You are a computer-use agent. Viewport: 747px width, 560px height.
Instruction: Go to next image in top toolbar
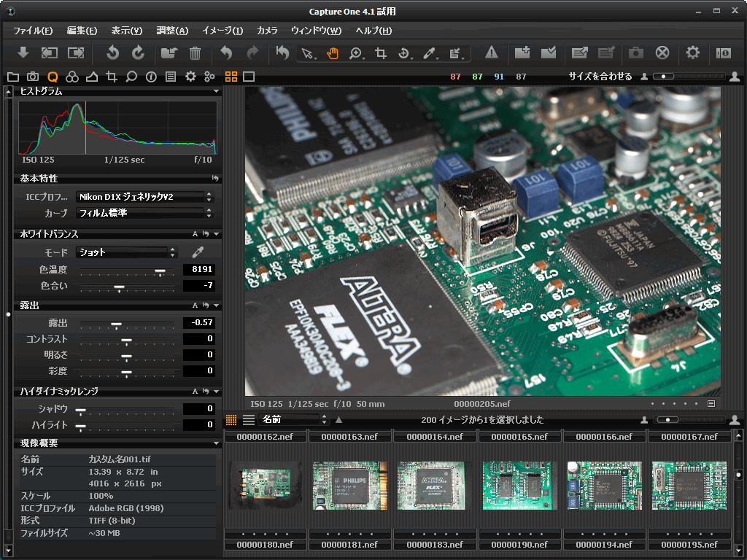coord(76,52)
